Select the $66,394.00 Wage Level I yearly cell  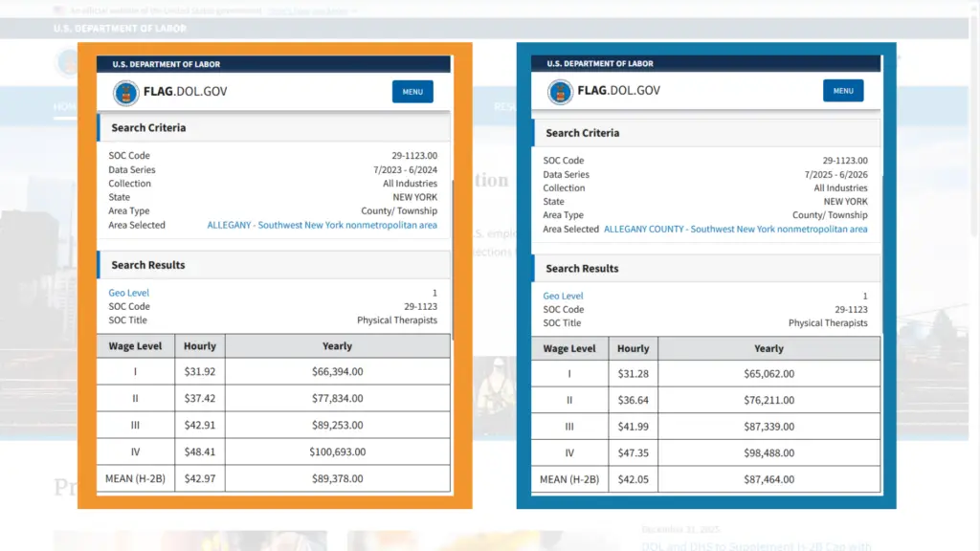[x=337, y=371]
